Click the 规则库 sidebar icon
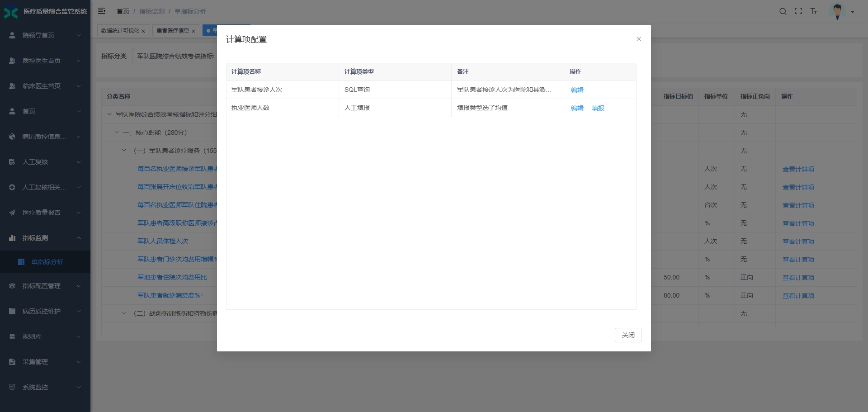Viewport: 868px width, 412px height. (x=12, y=336)
